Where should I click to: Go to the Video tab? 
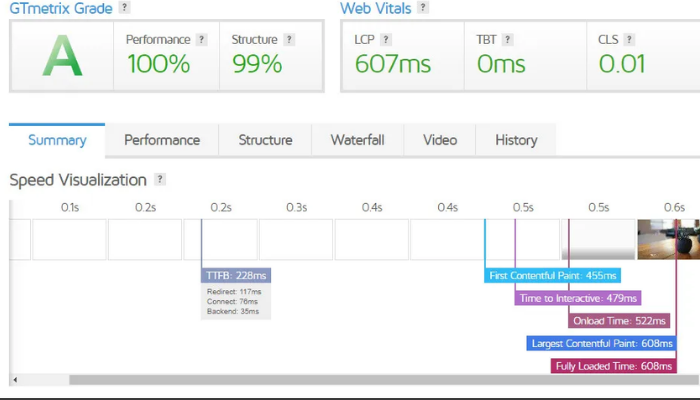(440, 140)
